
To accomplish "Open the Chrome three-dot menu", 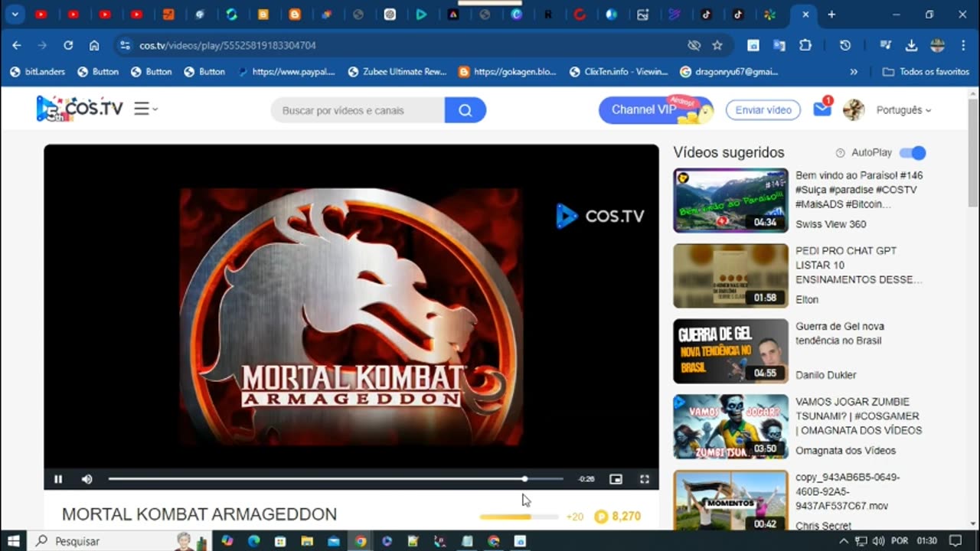I will coord(962,45).
